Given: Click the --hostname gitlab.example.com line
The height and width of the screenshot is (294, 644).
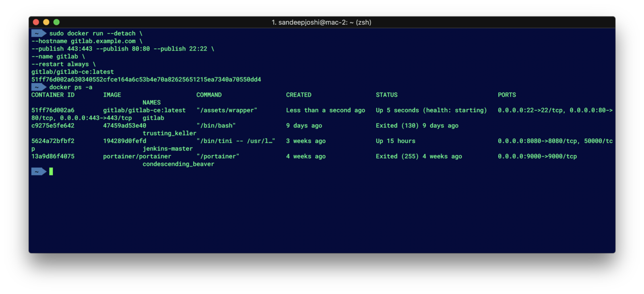Looking at the screenshot, I should pos(87,41).
